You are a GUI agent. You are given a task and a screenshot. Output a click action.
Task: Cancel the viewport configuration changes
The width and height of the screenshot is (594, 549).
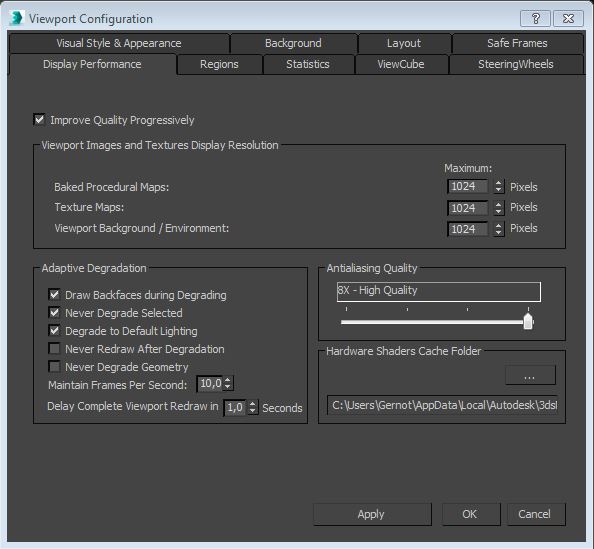tap(536, 514)
